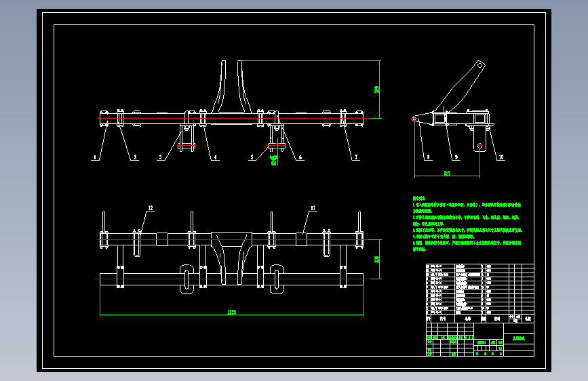588x381 pixels.
Task: Select part callout number 12 in plan view
Action: pyautogui.click(x=151, y=208)
